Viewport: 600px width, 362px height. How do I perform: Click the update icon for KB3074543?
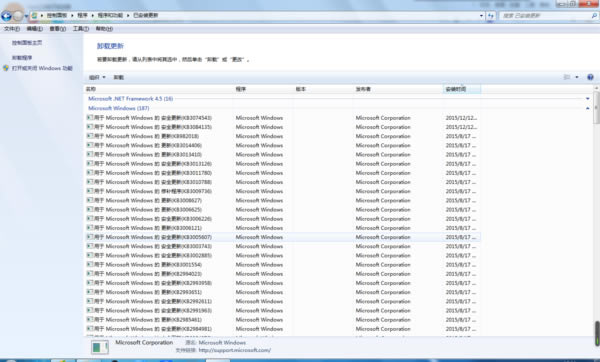pos(90,117)
